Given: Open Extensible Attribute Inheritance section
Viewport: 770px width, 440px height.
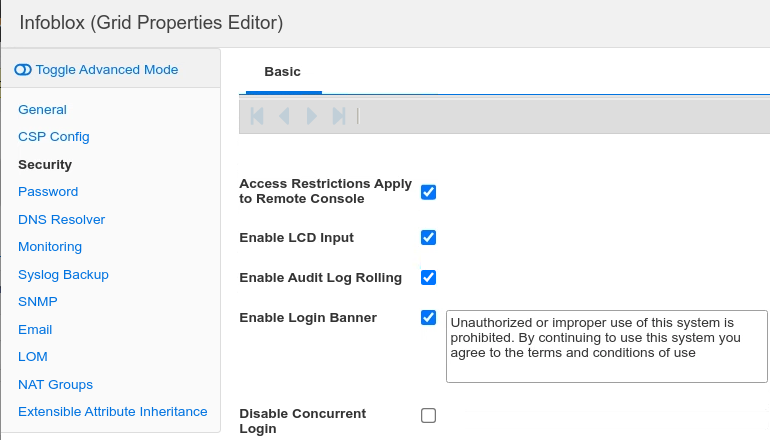Looking at the screenshot, I should 112,412.
